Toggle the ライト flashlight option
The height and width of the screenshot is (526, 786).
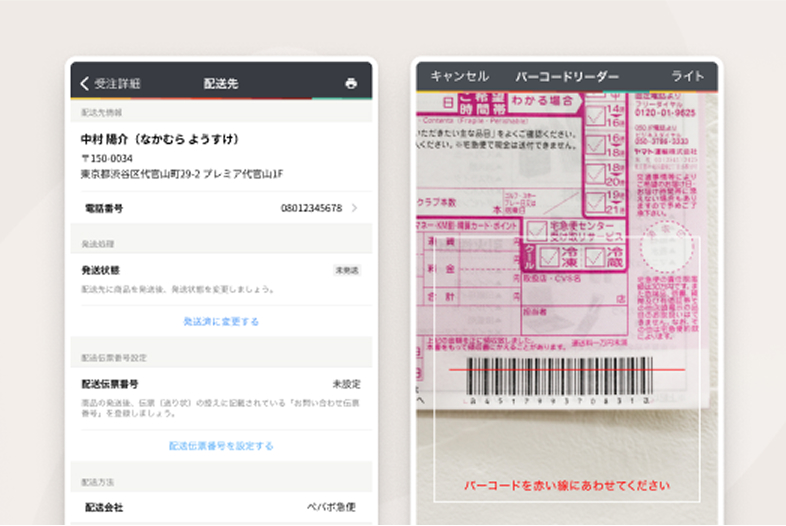pyautogui.click(x=688, y=76)
